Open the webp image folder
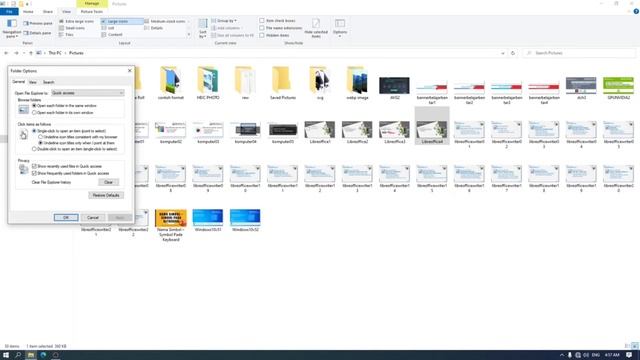This screenshot has width=640, height=360. point(357,84)
